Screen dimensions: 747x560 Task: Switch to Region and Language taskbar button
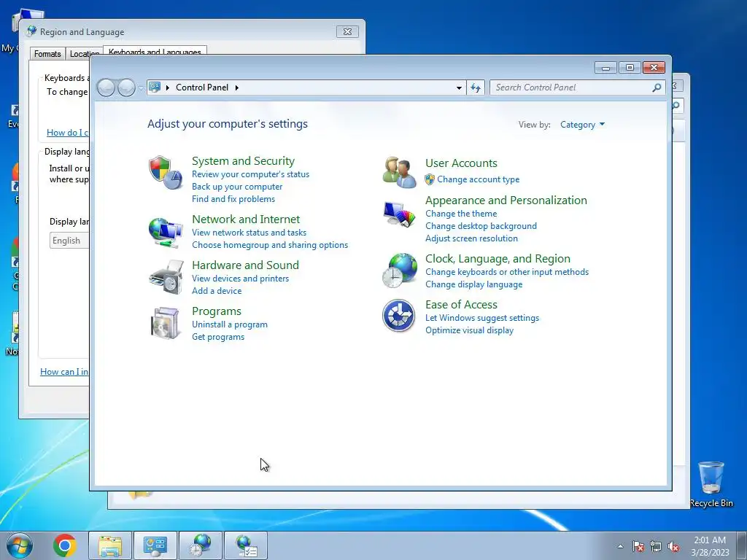(x=201, y=545)
